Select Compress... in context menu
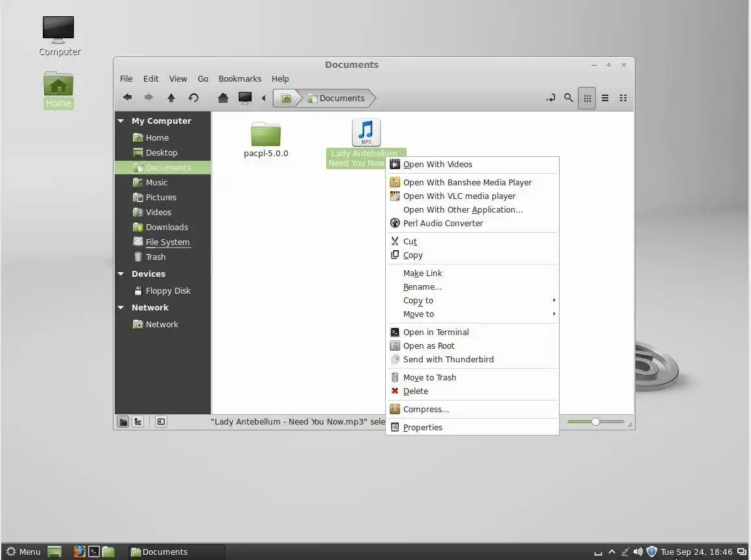The image size is (751, 560). pyautogui.click(x=472, y=409)
